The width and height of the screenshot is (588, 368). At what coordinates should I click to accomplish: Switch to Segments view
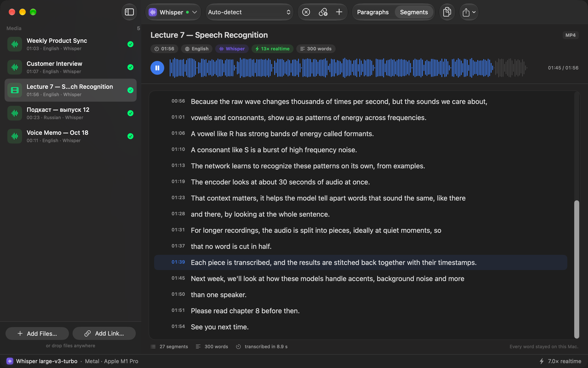pyautogui.click(x=414, y=12)
